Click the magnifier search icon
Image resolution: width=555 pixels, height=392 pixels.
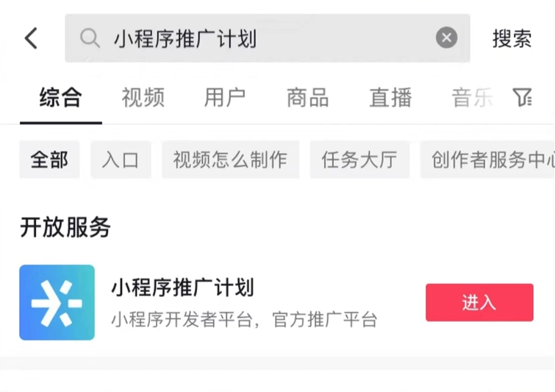point(90,38)
